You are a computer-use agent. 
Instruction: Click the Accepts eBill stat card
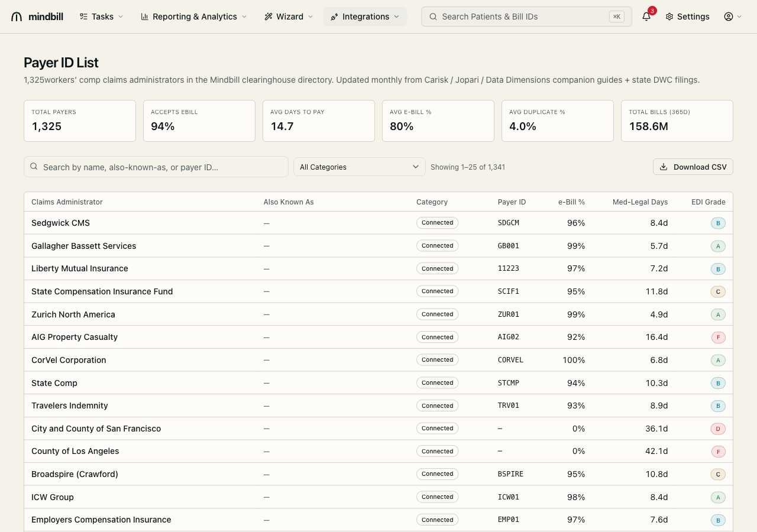[199, 121]
